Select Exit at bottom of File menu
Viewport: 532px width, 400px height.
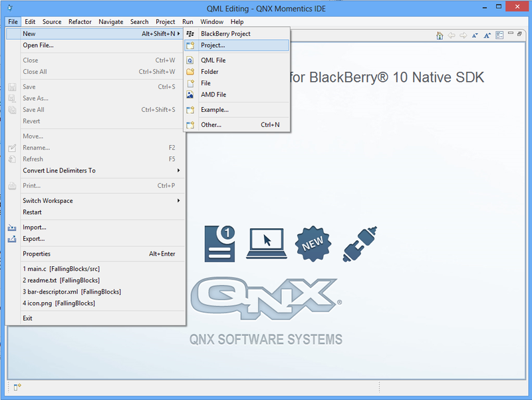pyautogui.click(x=96, y=318)
